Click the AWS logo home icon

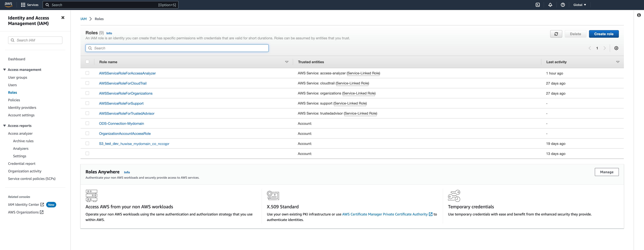pos(8,5)
